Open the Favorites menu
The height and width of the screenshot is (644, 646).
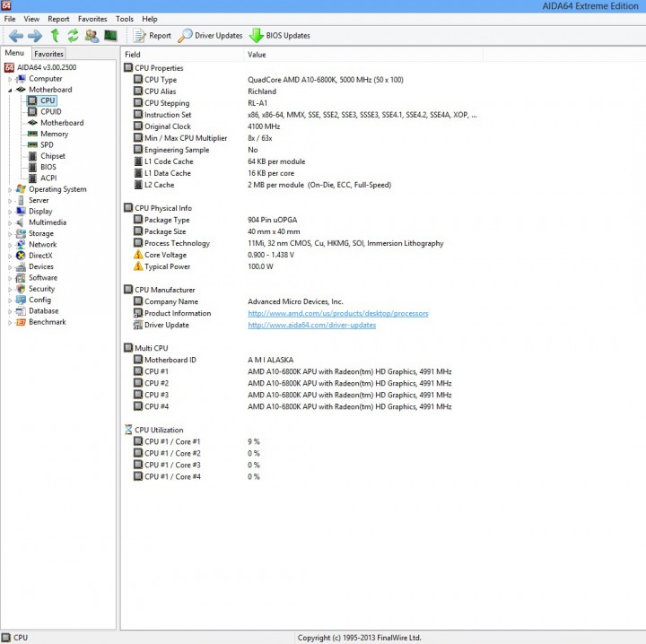[x=92, y=19]
